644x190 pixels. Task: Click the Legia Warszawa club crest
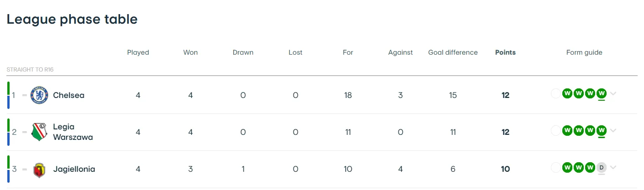pos(39,132)
